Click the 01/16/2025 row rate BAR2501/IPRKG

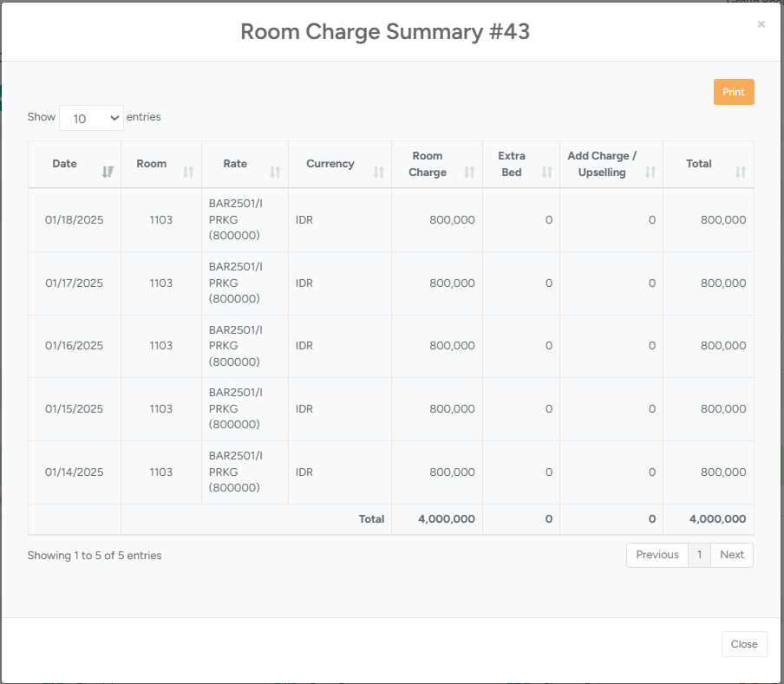(236, 345)
